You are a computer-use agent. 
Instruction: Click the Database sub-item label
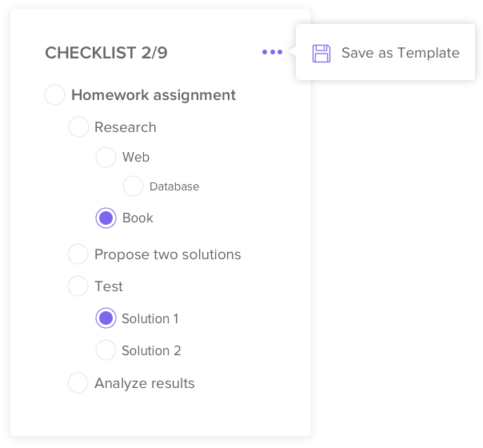(174, 186)
